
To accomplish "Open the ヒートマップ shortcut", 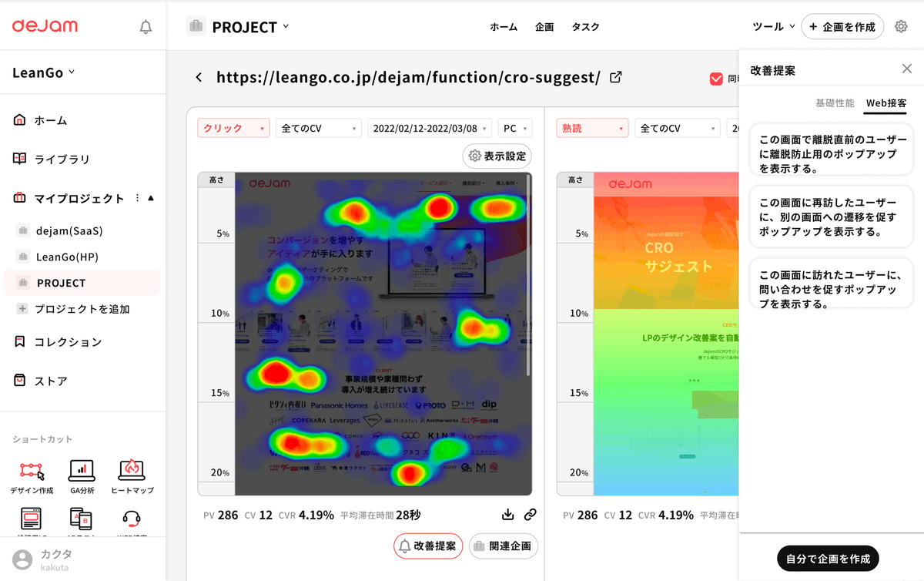I will point(132,476).
